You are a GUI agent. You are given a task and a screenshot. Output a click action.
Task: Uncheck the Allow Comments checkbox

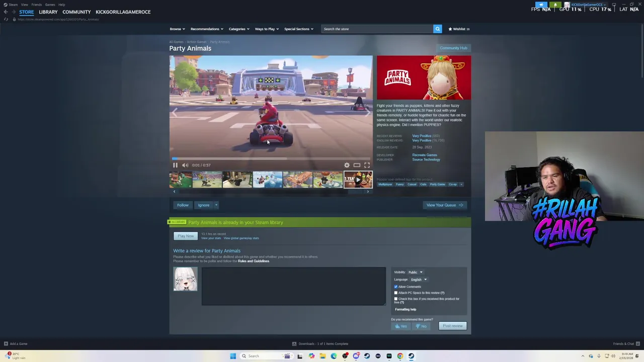[x=396, y=287]
